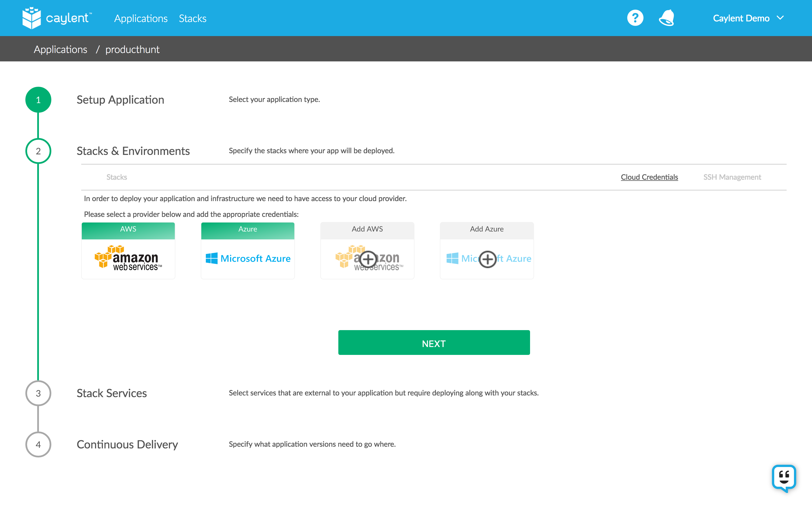The image size is (812, 507).
Task: Select the Microsoft Azure logo card
Action: tap(248, 258)
